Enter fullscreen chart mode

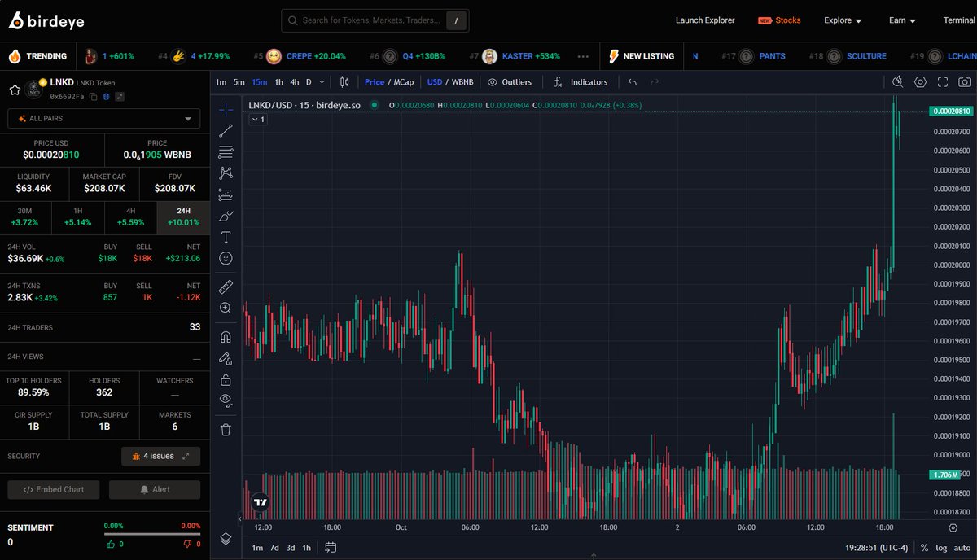pos(943,82)
